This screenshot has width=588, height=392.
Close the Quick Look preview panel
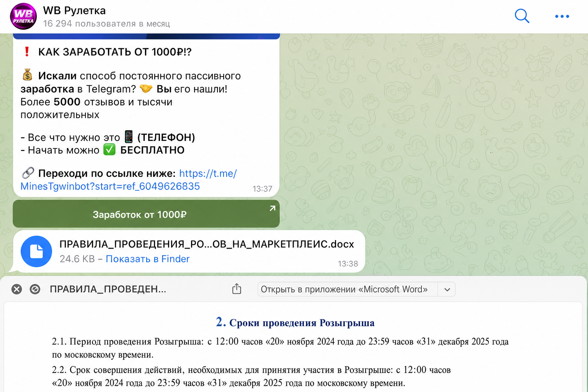click(x=16, y=289)
